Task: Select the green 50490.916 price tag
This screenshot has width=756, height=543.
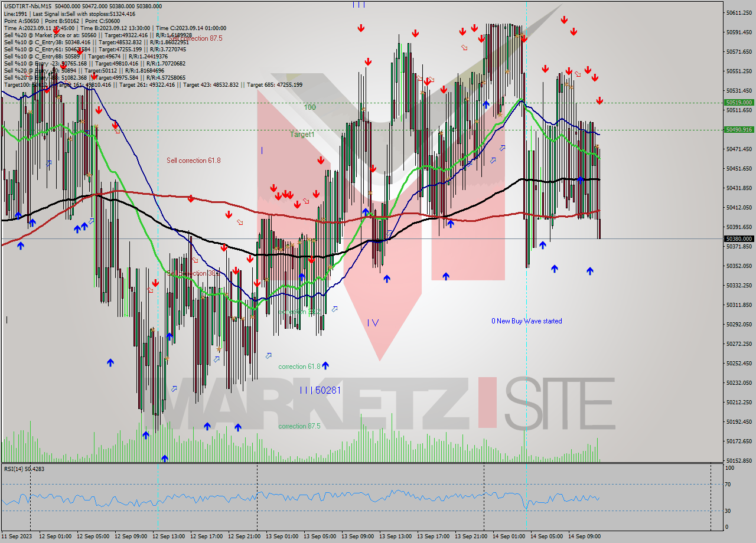Action: tap(739, 129)
